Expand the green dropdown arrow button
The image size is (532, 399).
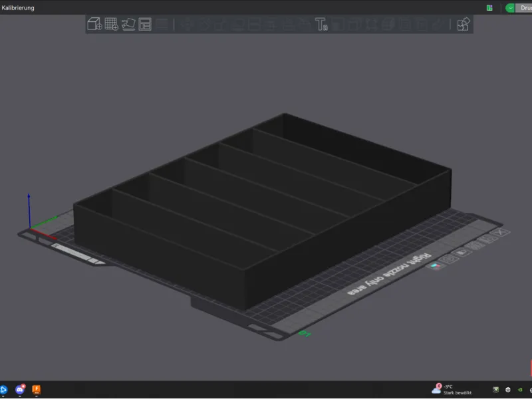(x=510, y=8)
